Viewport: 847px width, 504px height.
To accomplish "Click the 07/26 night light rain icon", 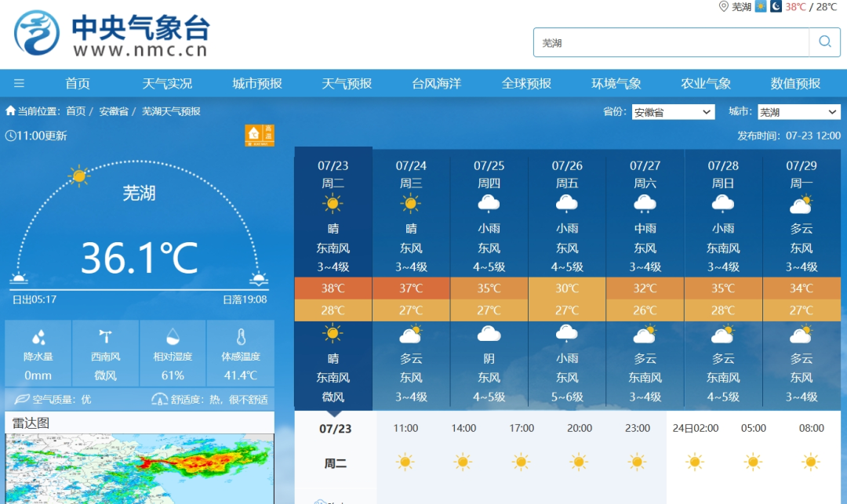I will point(567,334).
